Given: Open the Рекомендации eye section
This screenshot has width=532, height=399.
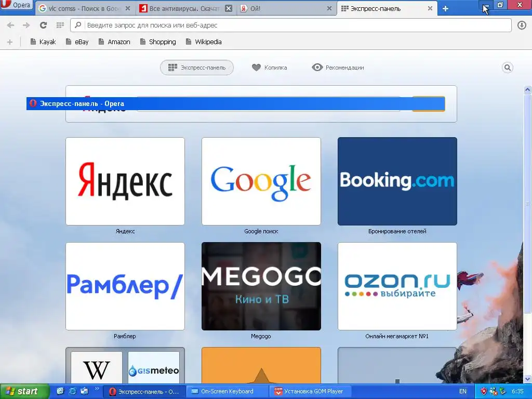Looking at the screenshot, I should click(338, 68).
